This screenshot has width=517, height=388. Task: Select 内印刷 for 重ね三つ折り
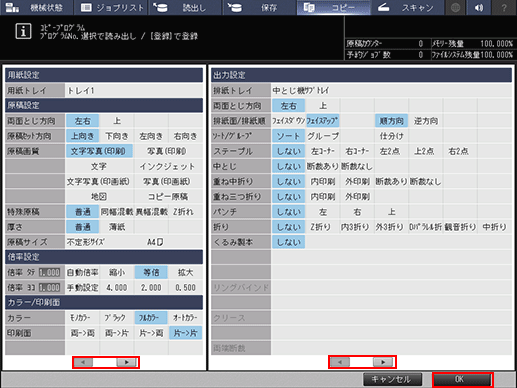pyautogui.click(x=323, y=197)
